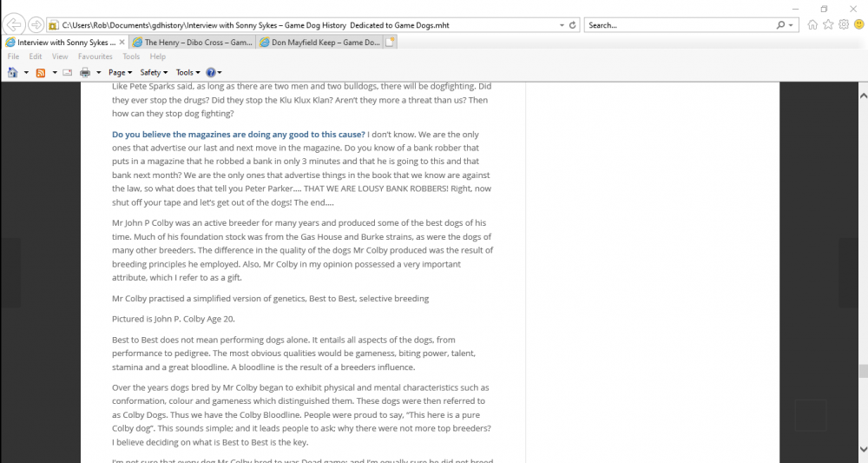The height and width of the screenshot is (463, 868).
Task: Click text "Like Pete Sparks said"
Action: pyautogui.click(x=151, y=86)
